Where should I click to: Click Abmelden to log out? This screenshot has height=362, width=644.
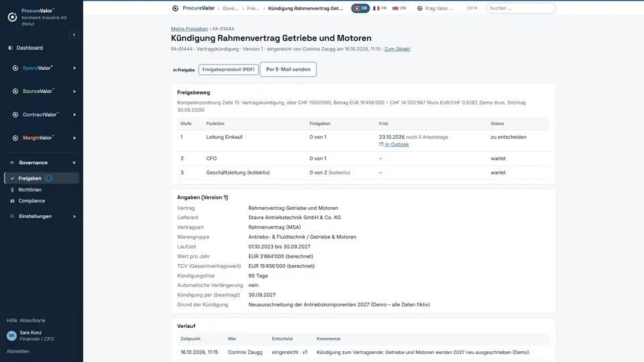[x=18, y=351]
